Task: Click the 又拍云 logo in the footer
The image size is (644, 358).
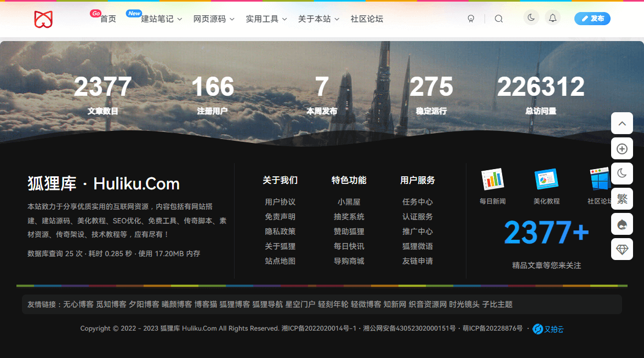Action: coord(548,328)
